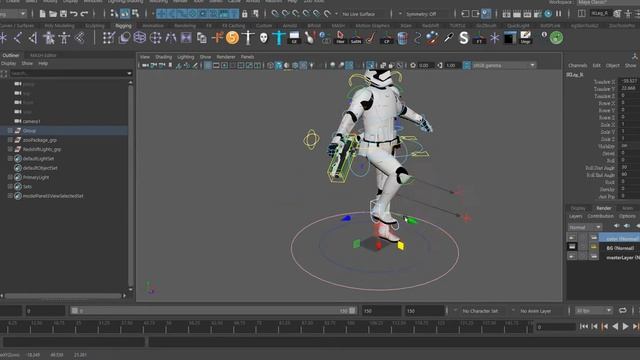Click the Unge labeled shelf icon
The height and width of the screenshot is (360, 640).
pyautogui.click(x=525, y=38)
